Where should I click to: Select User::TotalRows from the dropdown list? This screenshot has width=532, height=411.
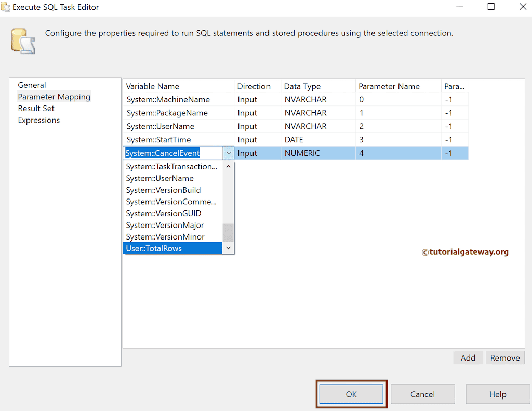154,248
